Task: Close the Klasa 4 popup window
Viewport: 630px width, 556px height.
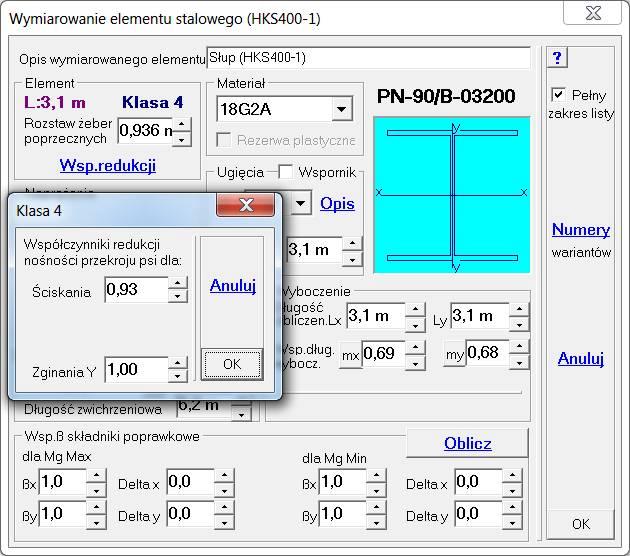Action: point(246,204)
